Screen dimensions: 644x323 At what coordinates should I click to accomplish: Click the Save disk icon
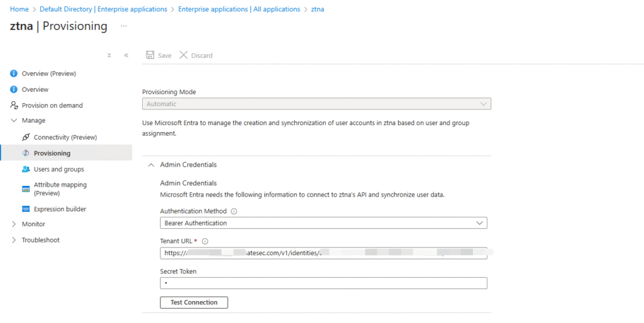[x=150, y=55]
